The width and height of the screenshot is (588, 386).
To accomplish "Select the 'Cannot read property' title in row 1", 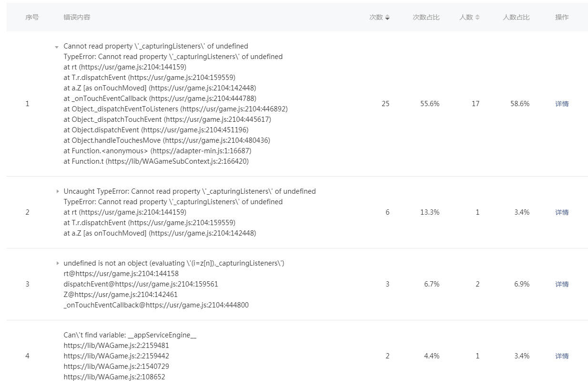I will [156, 46].
